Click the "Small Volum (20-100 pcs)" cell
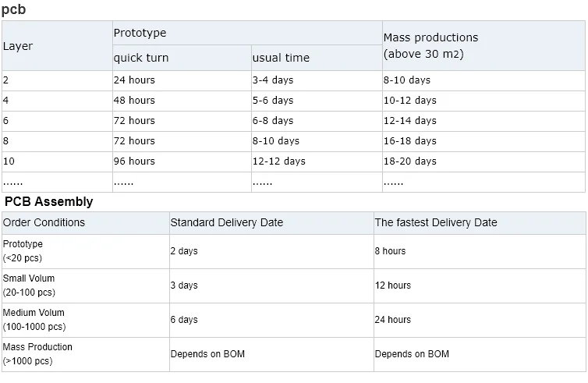This screenshot has height=383, width=588. pyautogui.click(x=31, y=285)
